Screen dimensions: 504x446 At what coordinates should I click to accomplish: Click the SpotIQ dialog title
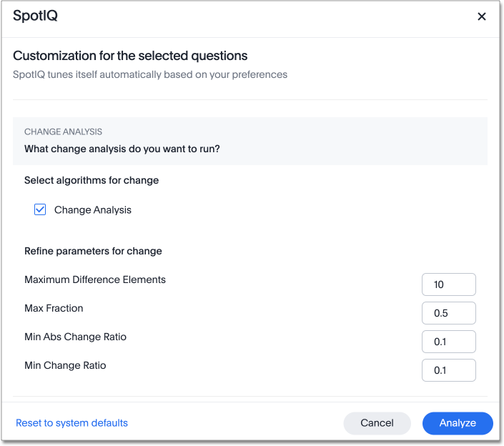35,16
